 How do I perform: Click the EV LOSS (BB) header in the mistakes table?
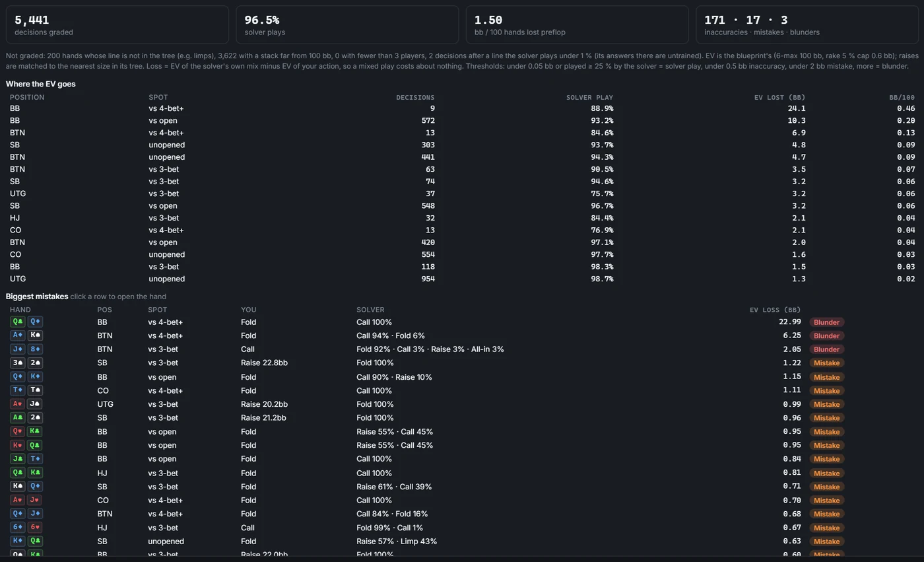pyautogui.click(x=775, y=310)
